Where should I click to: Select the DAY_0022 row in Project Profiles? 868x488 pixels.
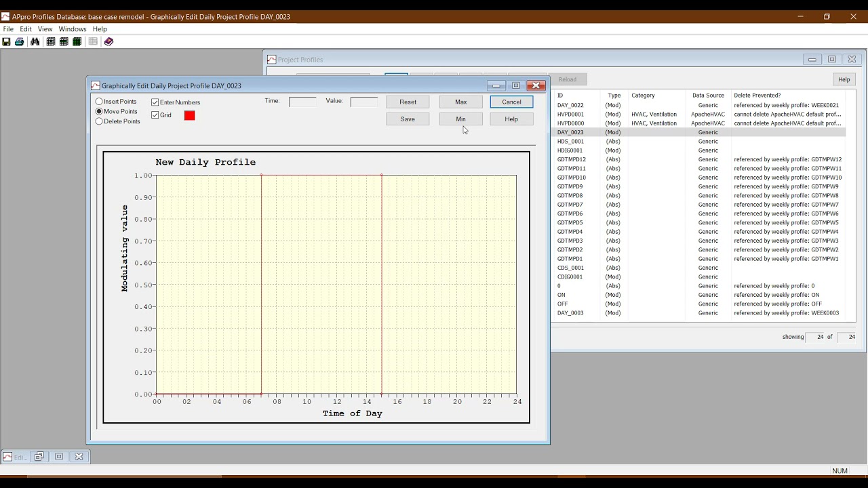[698, 106]
